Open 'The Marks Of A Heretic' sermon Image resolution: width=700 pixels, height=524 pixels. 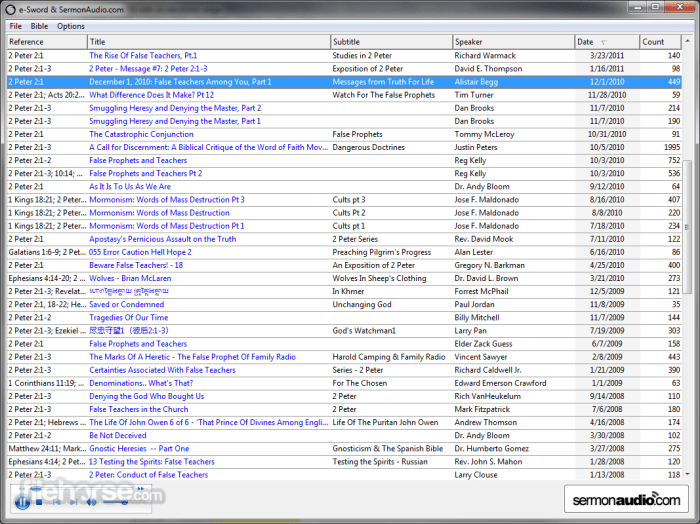192,357
